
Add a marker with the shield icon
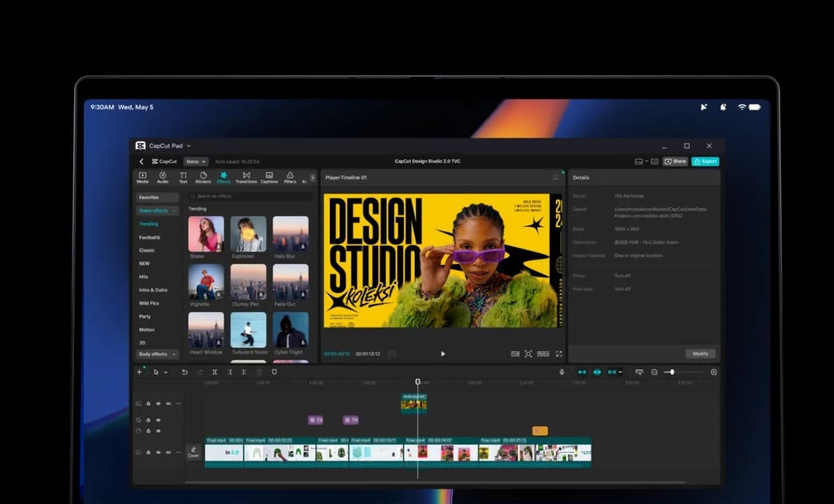[274, 372]
